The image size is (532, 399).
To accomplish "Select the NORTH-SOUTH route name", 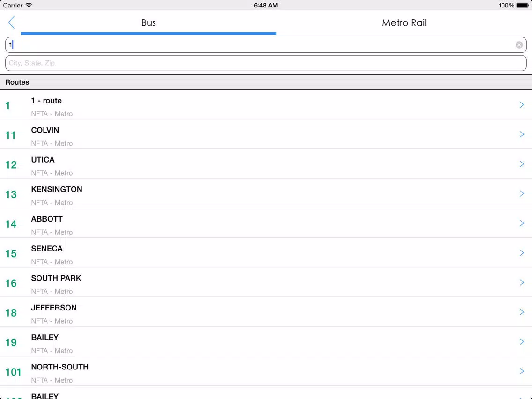I will [60, 367].
